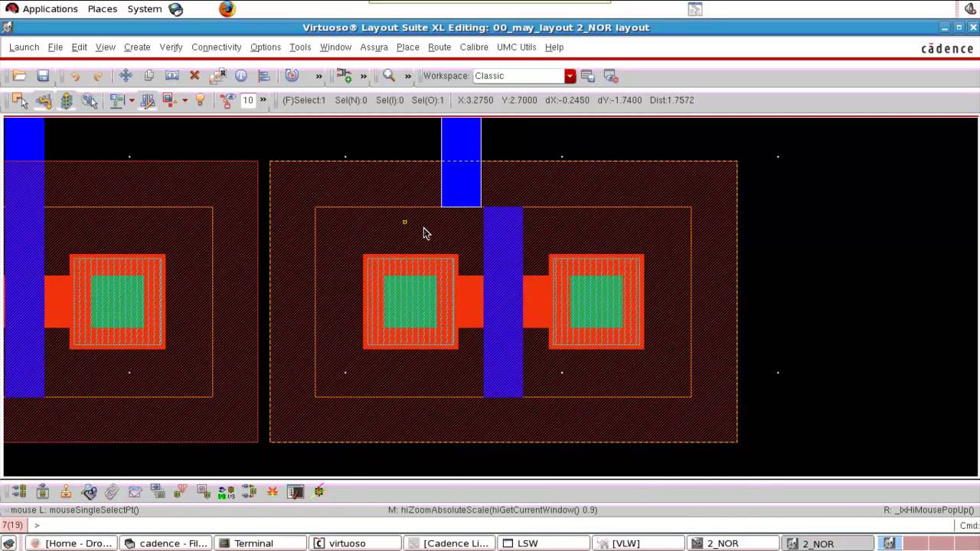980x551 pixels.
Task: Open the Calibre menu
Action: pyautogui.click(x=474, y=47)
